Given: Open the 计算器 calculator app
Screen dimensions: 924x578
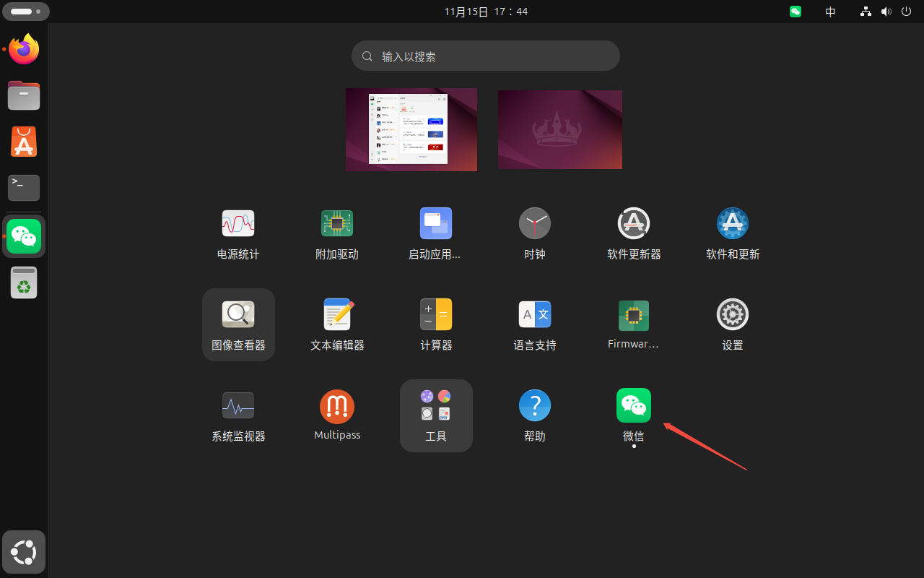Looking at the screenshot, I should [436, 315].
